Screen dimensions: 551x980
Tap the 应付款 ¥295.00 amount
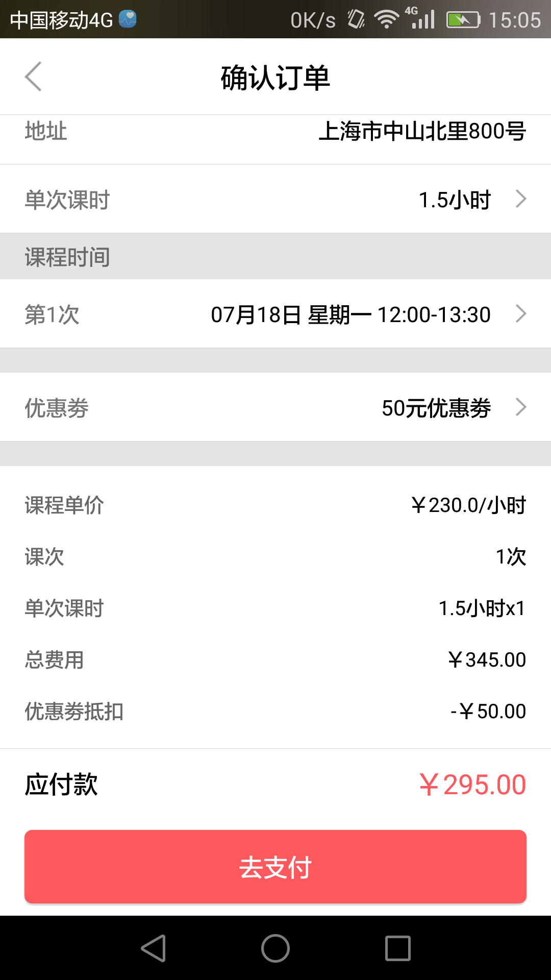tap(472, 785)
